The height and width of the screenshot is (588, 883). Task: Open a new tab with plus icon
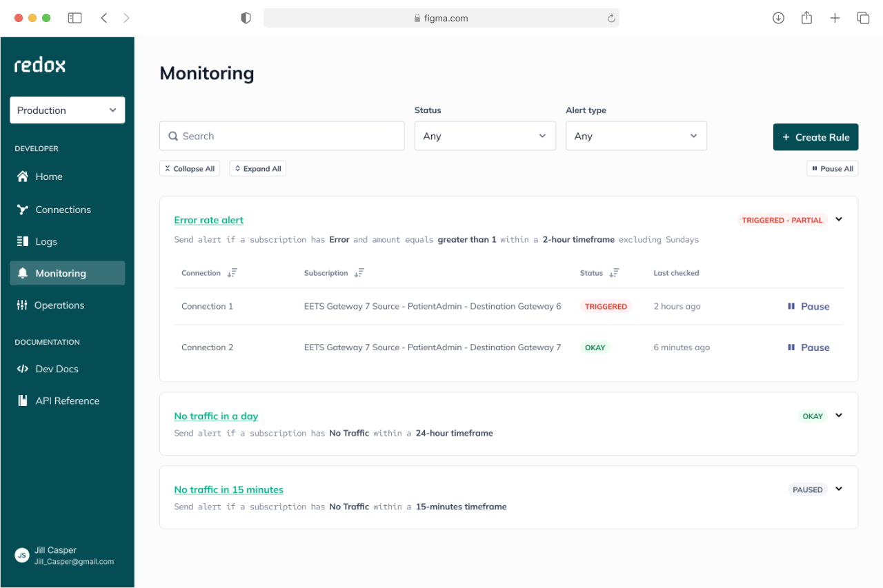[835, 18]
